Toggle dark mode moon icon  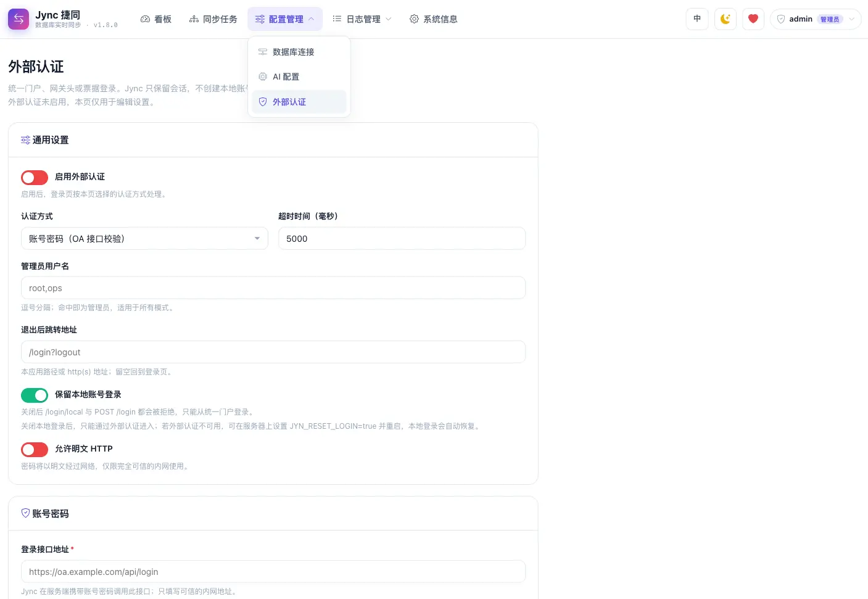[x=725, y=19]
